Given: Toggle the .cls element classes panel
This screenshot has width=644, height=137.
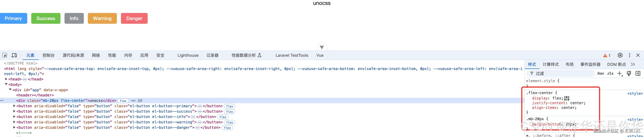Looking at the screenshot, I should [610, 73].
